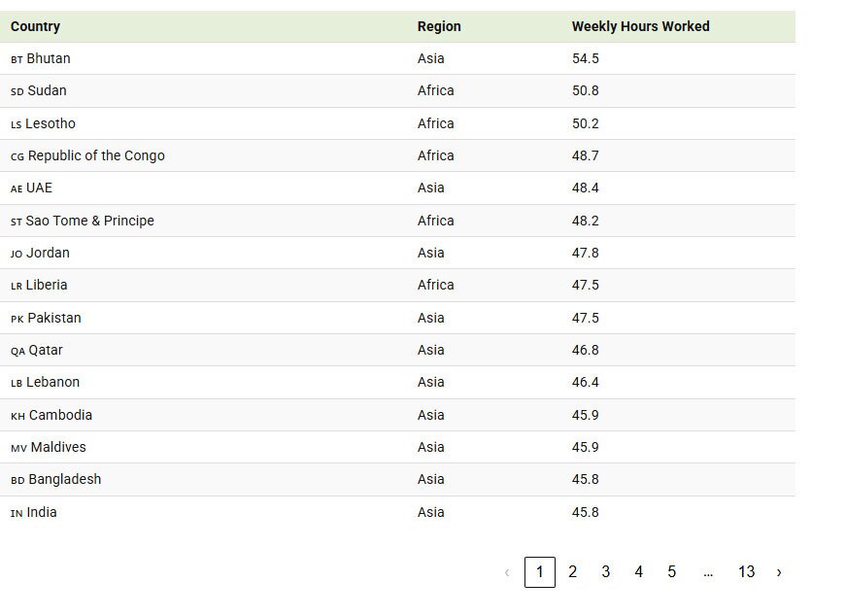Jump to last page 13
This screenshot has width=845, height=616.
(745, 572)
